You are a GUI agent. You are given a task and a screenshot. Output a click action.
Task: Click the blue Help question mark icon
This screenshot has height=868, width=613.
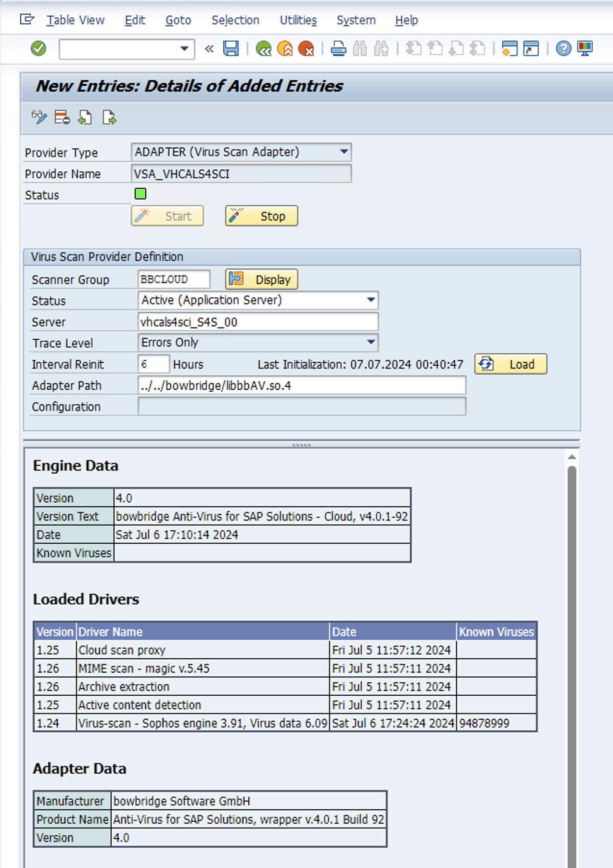tap(563, 49)
